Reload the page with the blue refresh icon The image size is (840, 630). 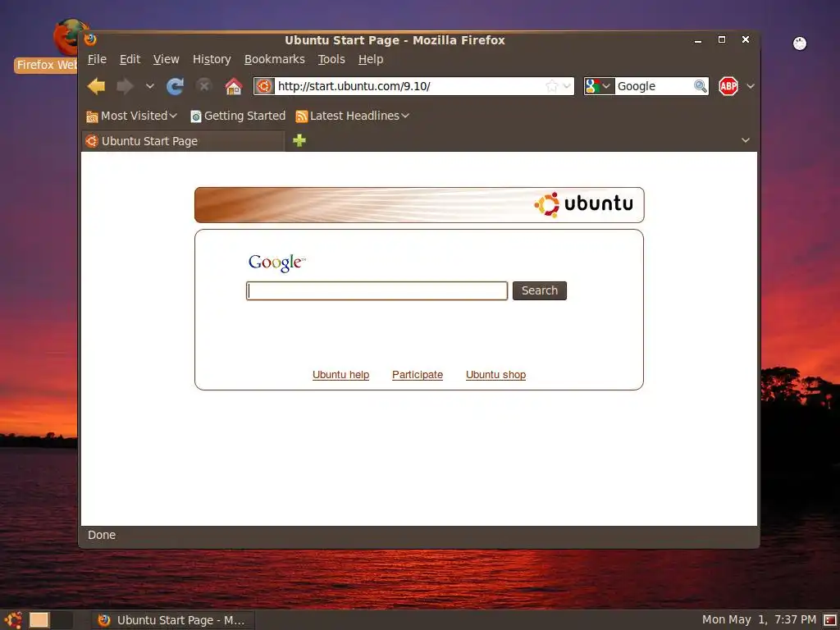click(x=176, y=86)
